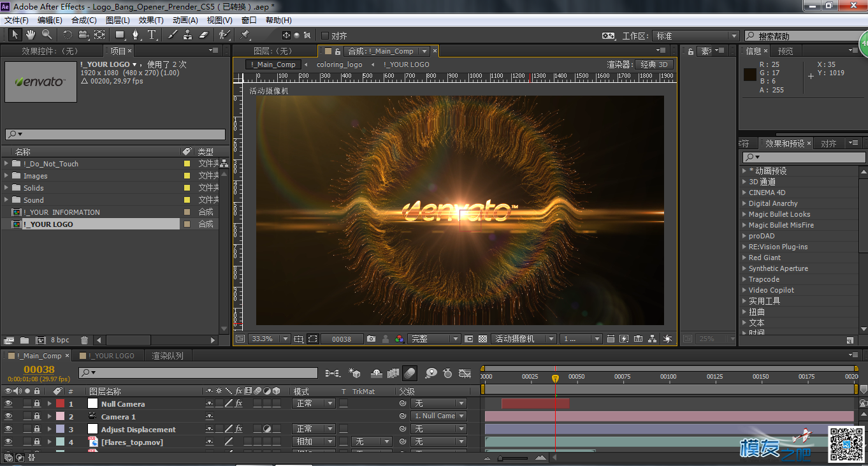Select the Puppet Pin tool
The image size is (868, 466).
(245, 35)
